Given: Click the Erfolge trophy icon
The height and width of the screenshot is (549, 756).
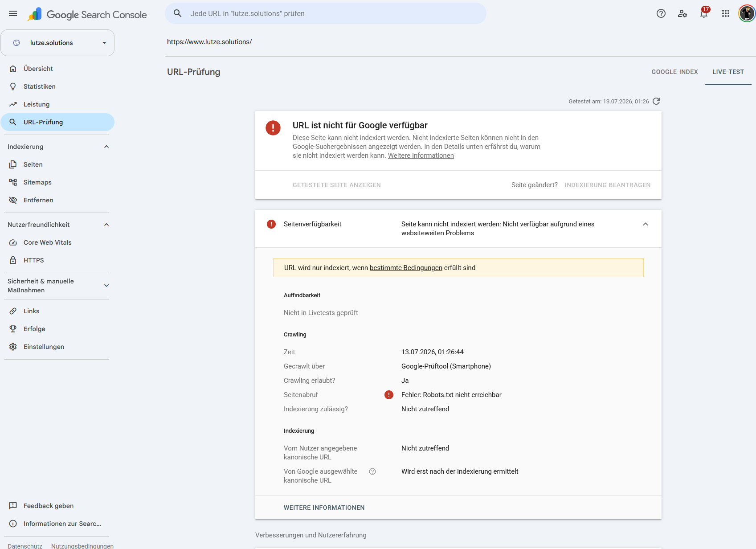Looking at the screenshot, I should (x=13, y=329).
